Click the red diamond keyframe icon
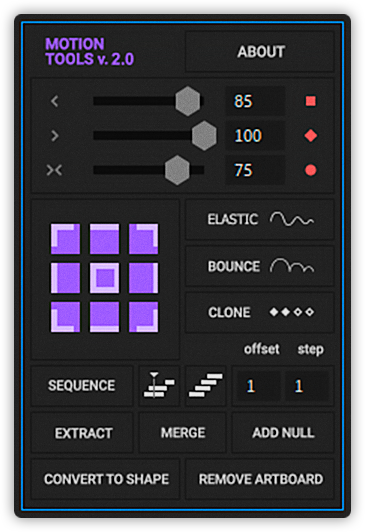 pos(311,136)
